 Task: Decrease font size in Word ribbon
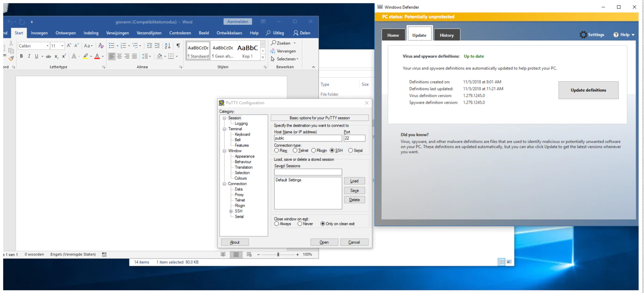pyautogui.click(x=76, y=46)
